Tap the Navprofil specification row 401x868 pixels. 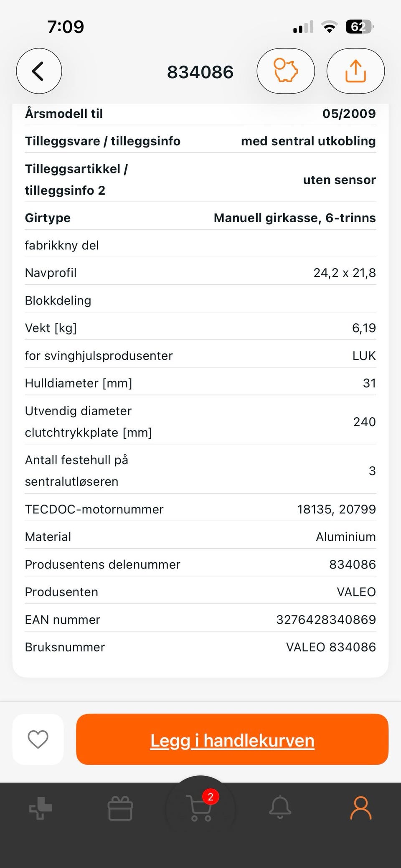pos(200,273)
